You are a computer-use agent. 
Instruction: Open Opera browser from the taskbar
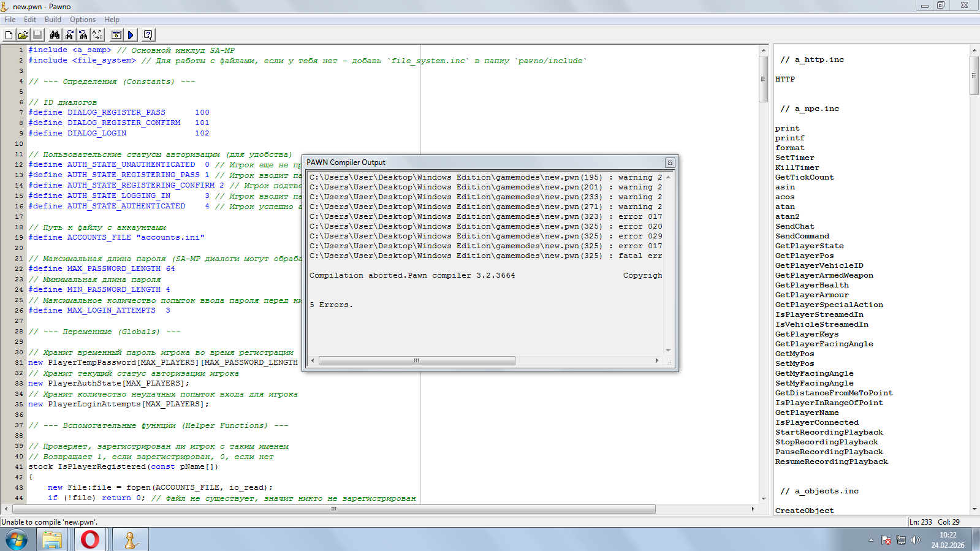tap(90, 539)
